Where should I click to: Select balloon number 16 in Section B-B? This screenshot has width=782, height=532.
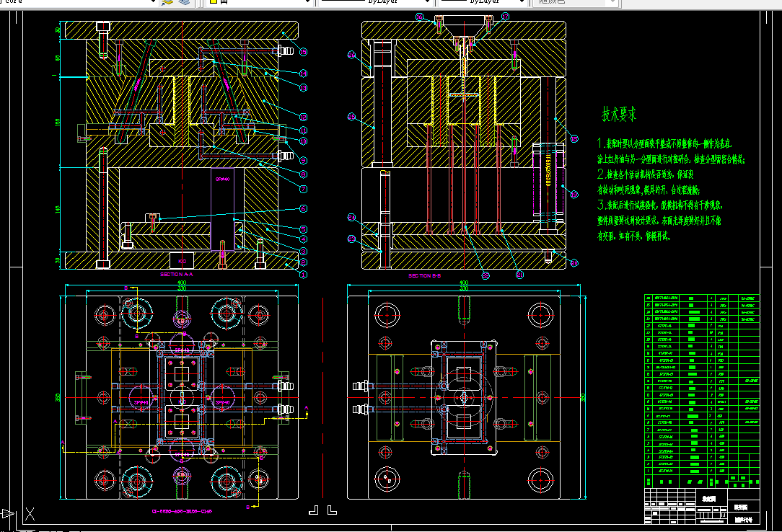419,17
